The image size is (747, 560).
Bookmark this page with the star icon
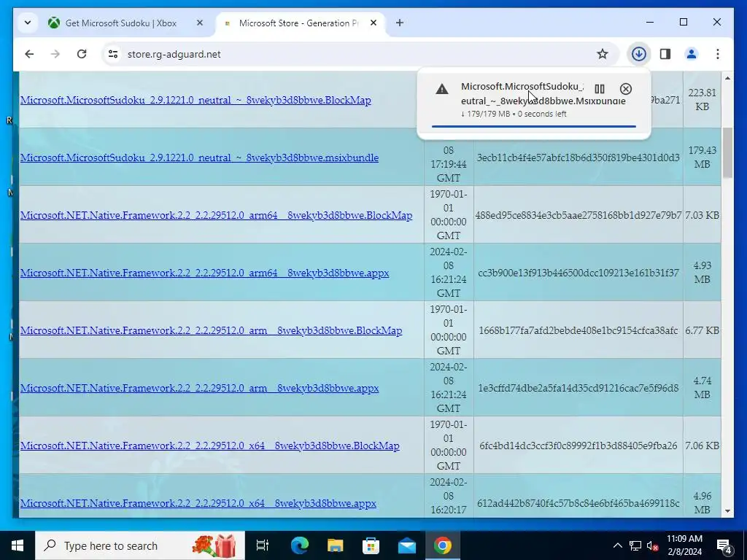[x=602, y=54]
